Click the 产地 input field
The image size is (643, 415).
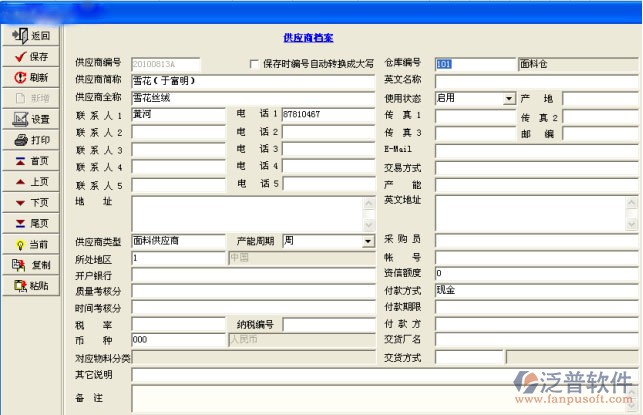[x=600, y=98]
